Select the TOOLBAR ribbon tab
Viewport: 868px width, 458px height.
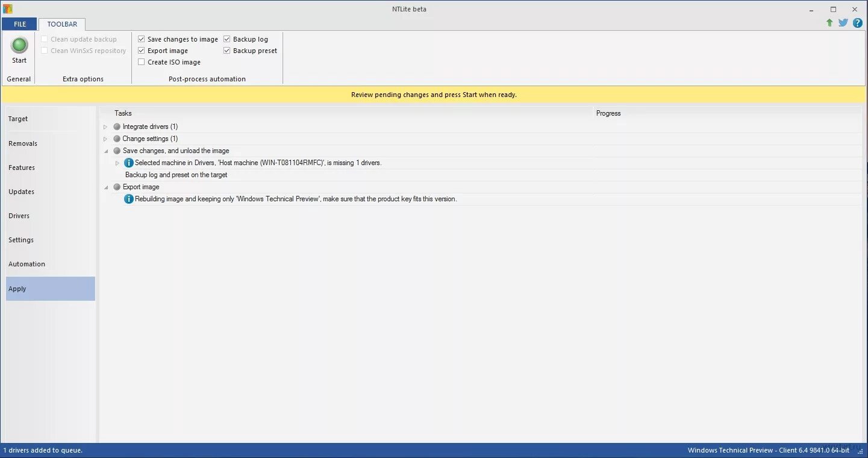click(62, 24)
